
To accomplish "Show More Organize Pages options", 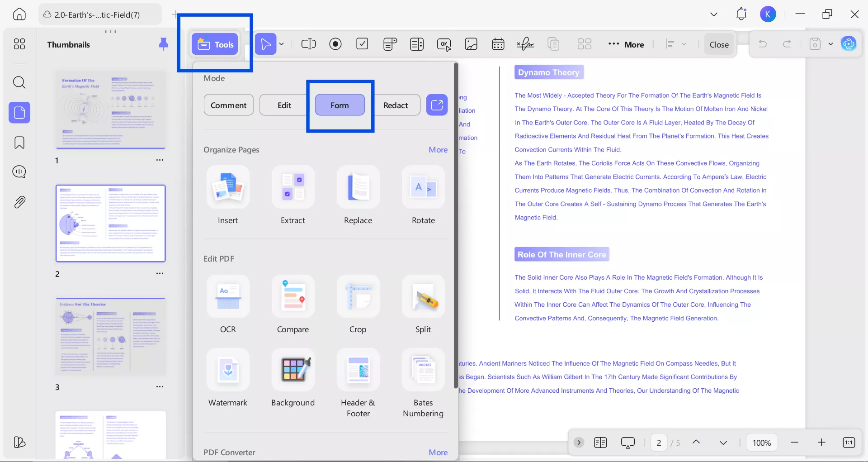I will tap(438, 150).
